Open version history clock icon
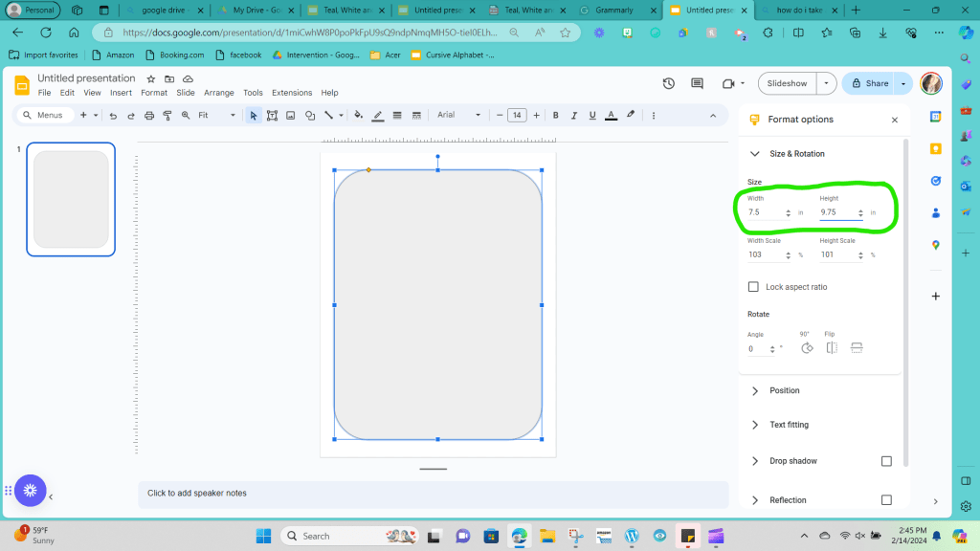The image size is (980, 551). point(668,83)
